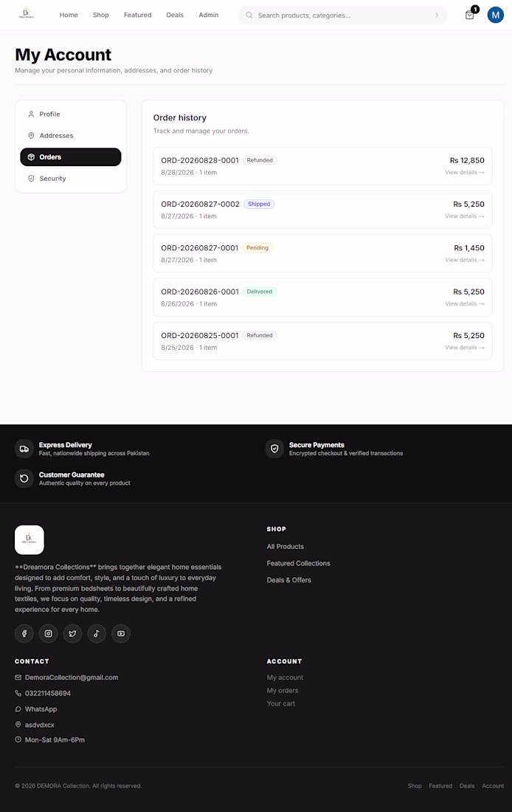Click the footer Dreamora logo tile
The image size is (512, 812).
pos(30,540)
